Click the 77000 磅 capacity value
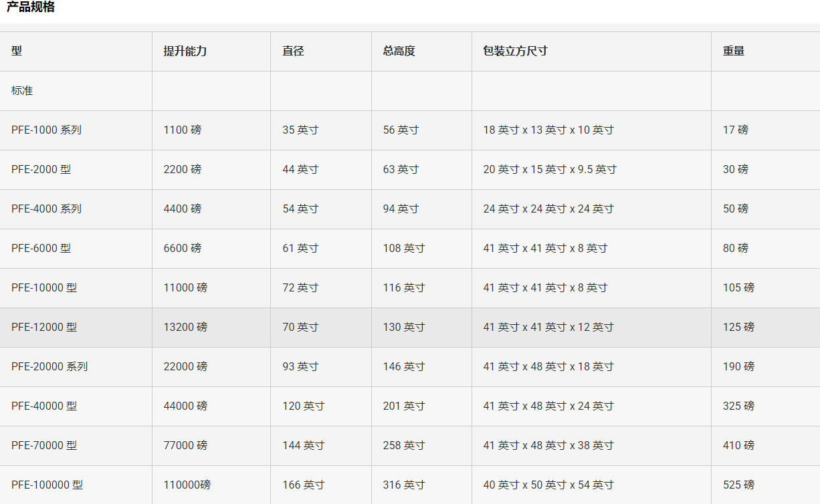The image size is (820, 504). click(x=185, y=445)
